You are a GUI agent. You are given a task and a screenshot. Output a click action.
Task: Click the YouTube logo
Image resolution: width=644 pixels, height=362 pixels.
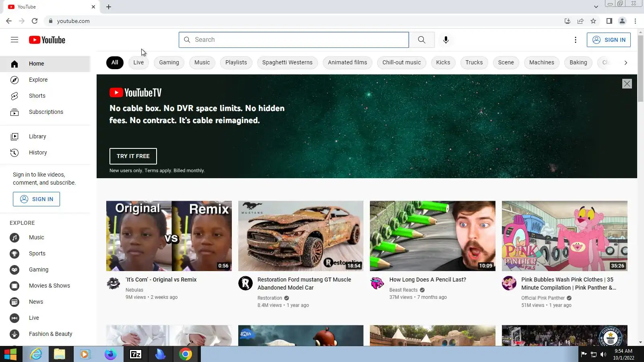click(47, 40)
